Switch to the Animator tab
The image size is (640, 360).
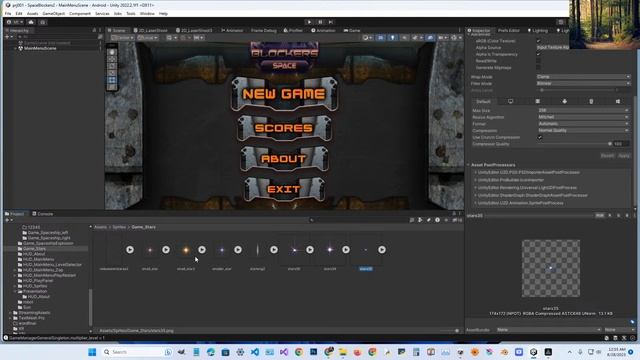232,30
